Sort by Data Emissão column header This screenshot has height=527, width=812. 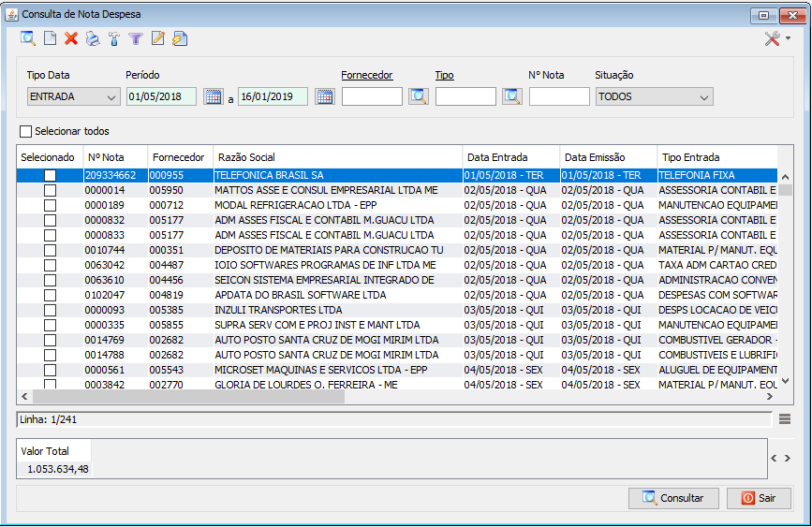(608, 157)
